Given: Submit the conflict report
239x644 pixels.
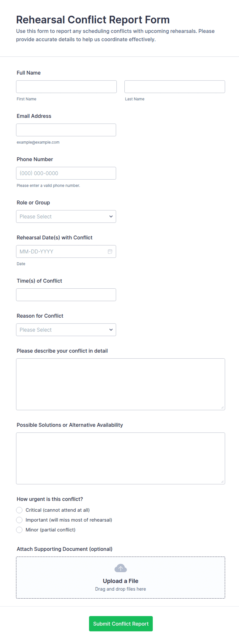Looking at the screenshot, I should click(121, 624).
